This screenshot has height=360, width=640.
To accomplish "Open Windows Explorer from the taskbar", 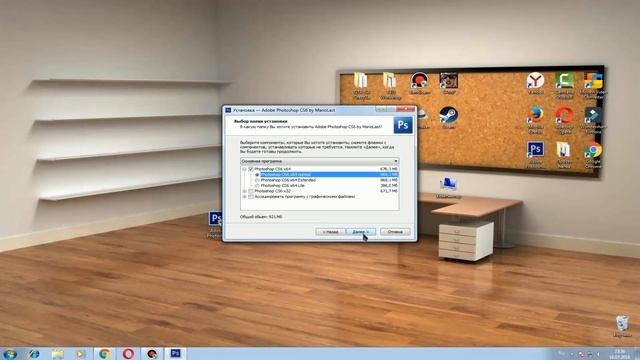I will click(57, 353).
